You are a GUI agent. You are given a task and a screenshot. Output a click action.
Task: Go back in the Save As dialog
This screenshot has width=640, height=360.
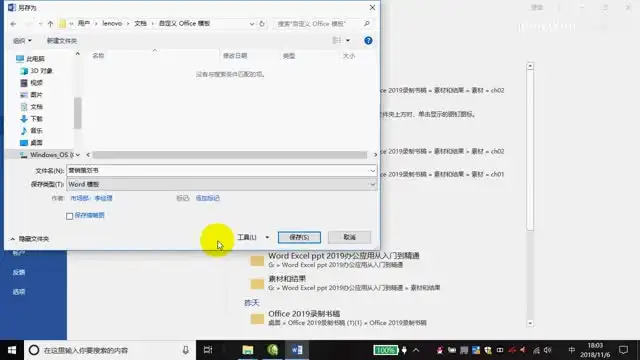[13, 24]
